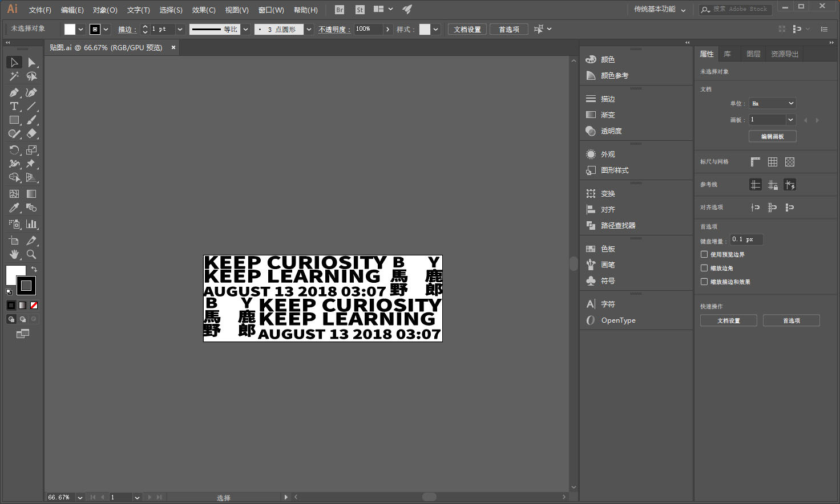
Task: Select the Rotate tool
Action: tap(14, 150)
